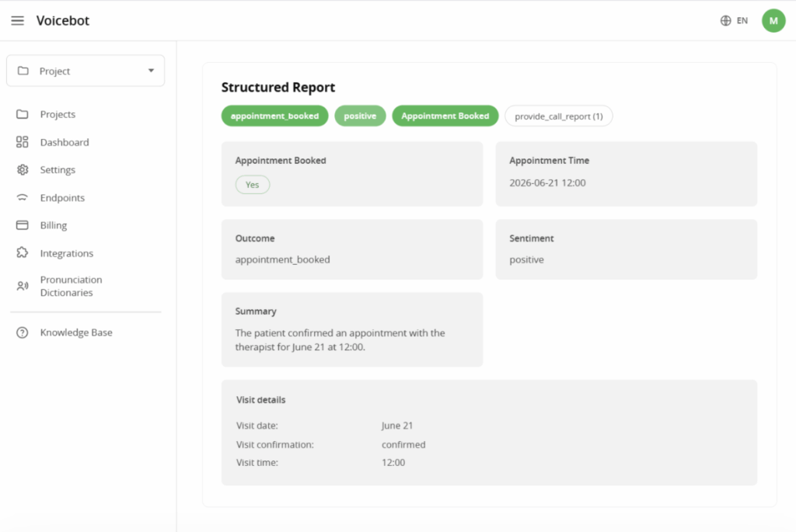This screenshot has height=532, width=796.
Task: Click the globe language icon
Action: (725, 20)
